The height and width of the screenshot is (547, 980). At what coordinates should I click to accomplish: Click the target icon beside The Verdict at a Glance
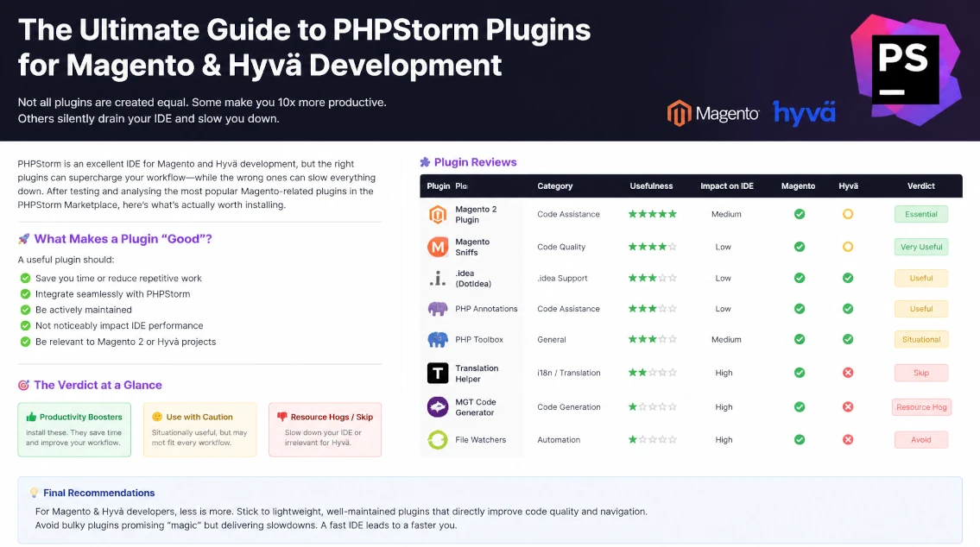24,386
